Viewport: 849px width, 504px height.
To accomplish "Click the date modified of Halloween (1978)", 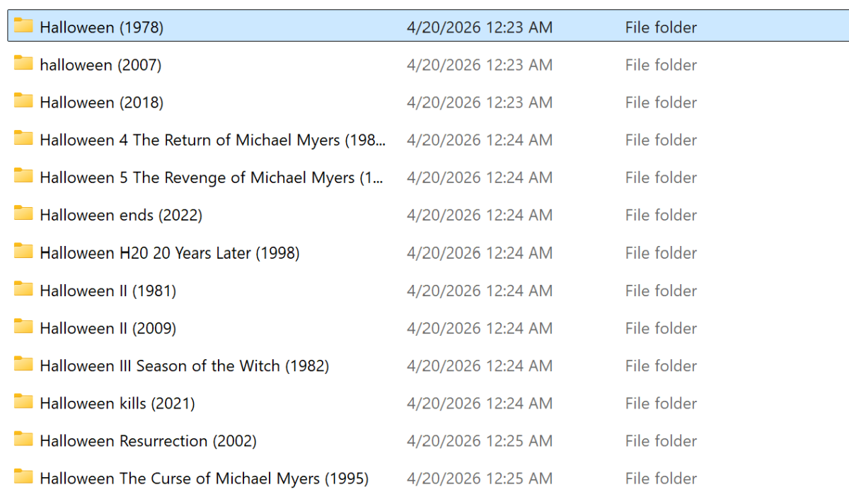I will pos(479,28).
